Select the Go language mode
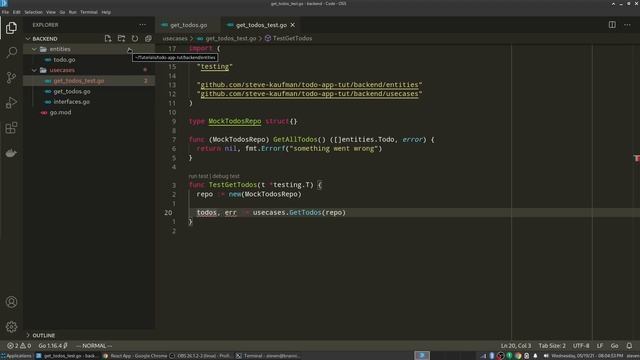The height and width of the screenshot is (360, 640). pyautogui.click(x=614, y=346)
